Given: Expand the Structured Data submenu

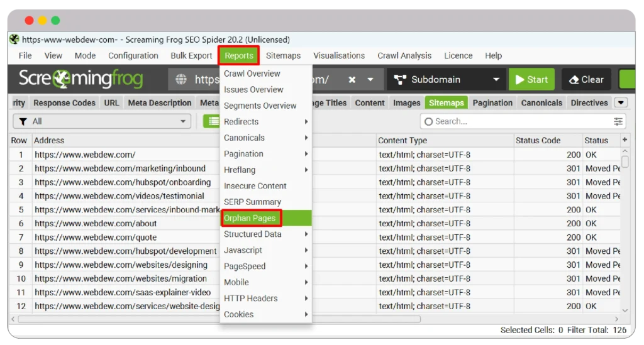Looking at the screenshot, I should [266, 234].
